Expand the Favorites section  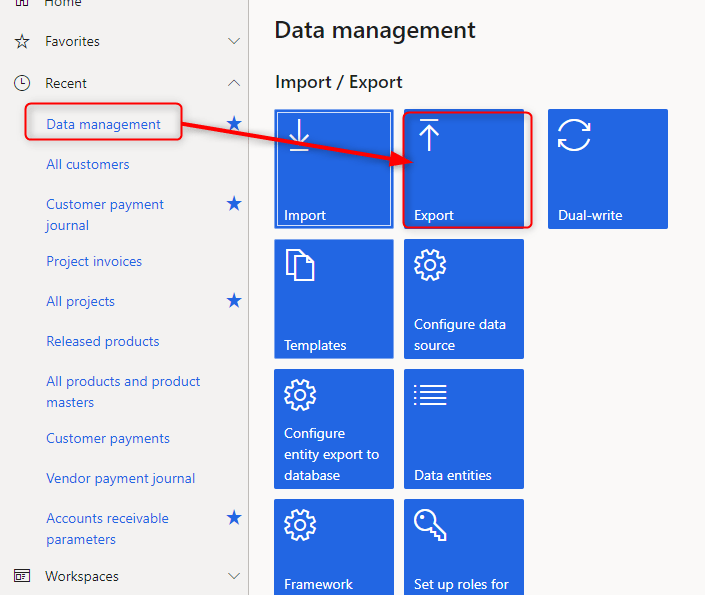234,42
